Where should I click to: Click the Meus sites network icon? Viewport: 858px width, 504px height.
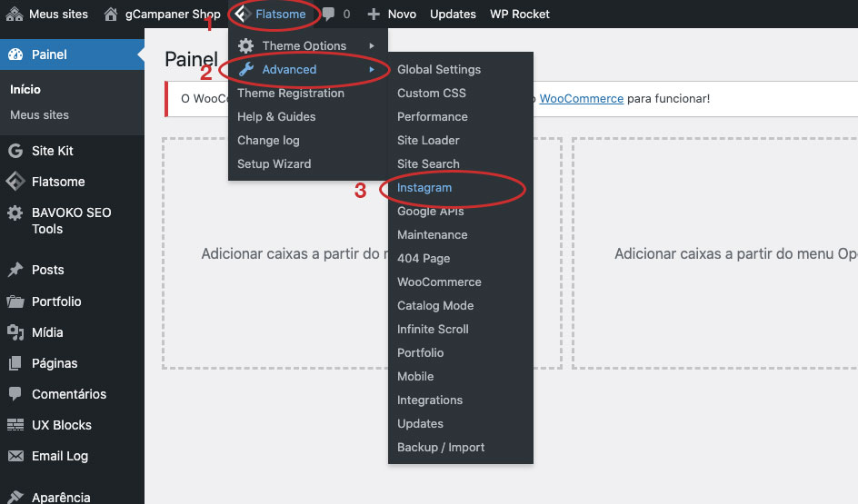tap(15, 14)
